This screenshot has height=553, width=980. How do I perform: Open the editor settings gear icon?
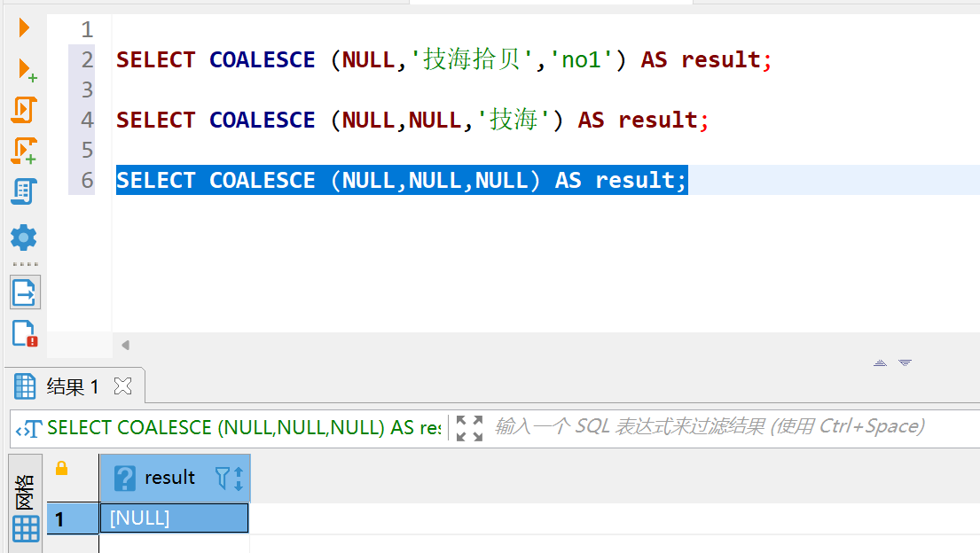24,238
